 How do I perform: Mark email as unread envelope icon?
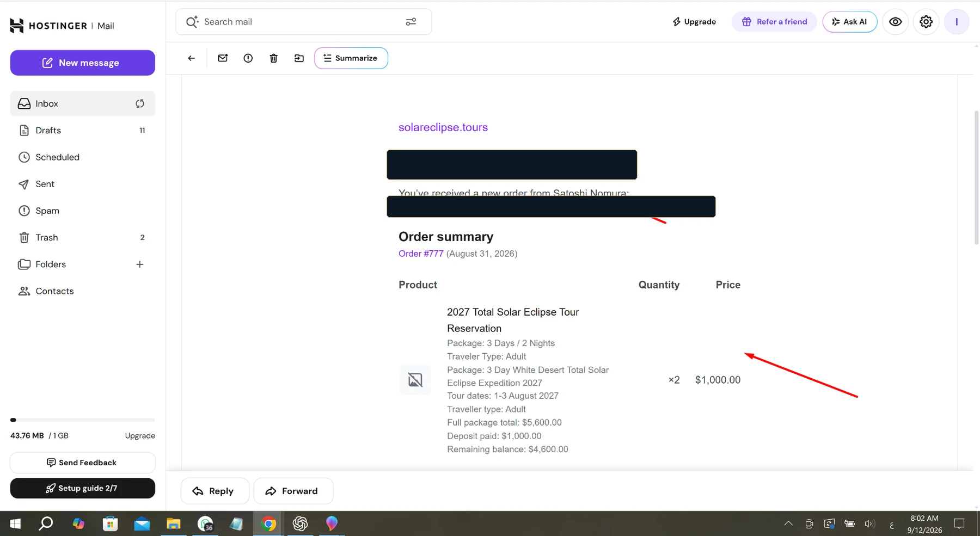tap(223, 58)
